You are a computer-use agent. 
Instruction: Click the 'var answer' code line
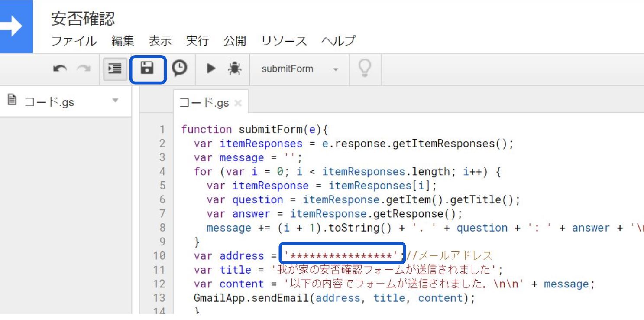[335, 213]
